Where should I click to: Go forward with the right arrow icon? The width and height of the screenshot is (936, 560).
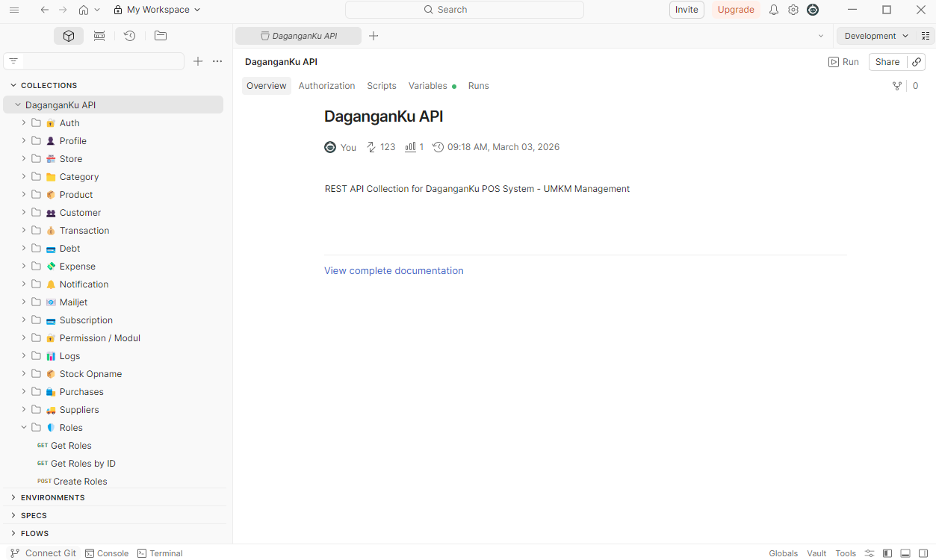pyautogui.click(x=63, y=10)
